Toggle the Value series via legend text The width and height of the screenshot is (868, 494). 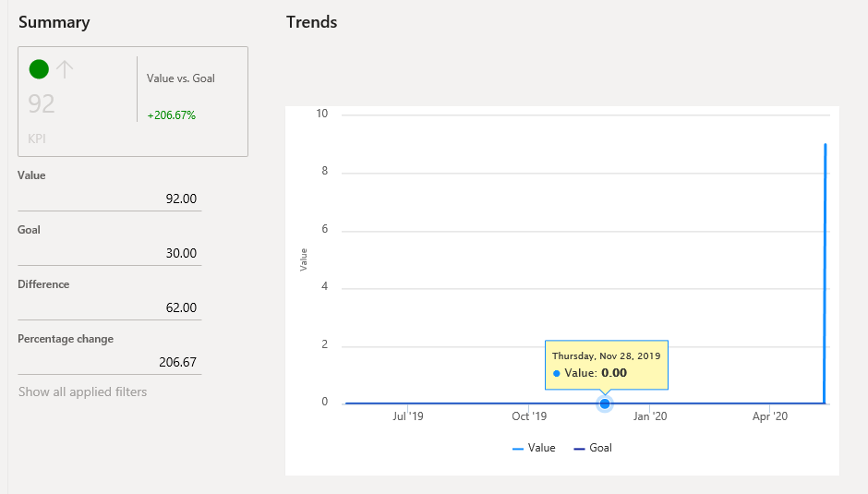point(541,448)
